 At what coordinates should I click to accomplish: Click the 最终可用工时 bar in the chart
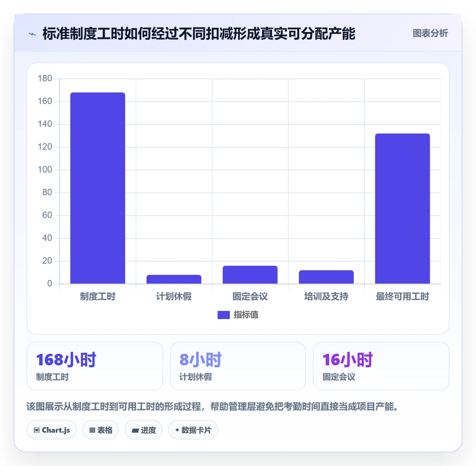tap(402, 209)
